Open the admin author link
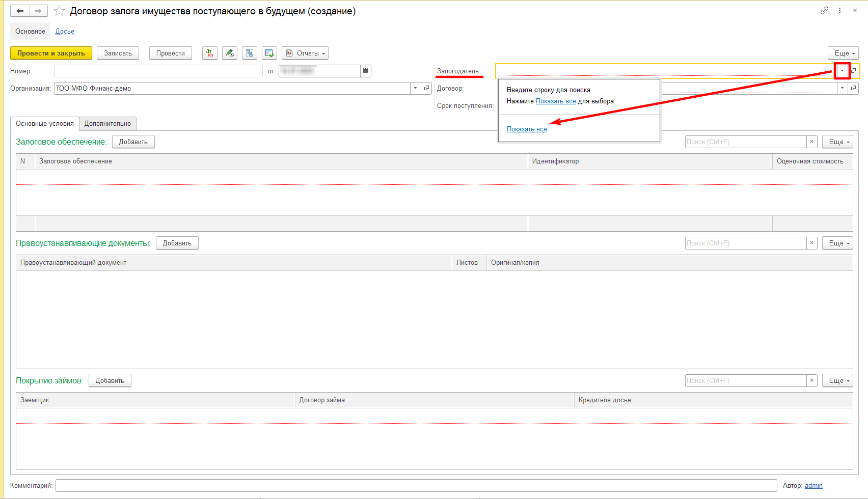Viewport: 868px width, 499px height. (813, 486)
